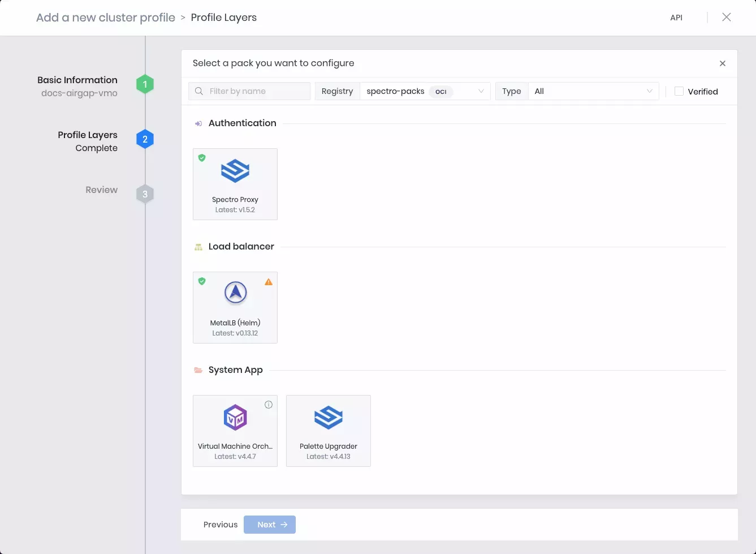Enable the Verified packs filter
Image resolution: width=756 pixels, height=554 pixels.
[x=679, y=91]
